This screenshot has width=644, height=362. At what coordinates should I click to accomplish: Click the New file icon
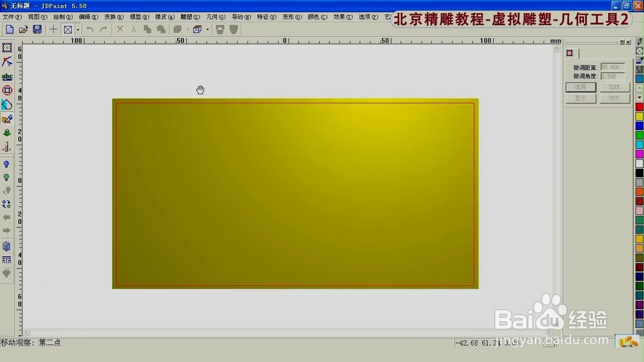(x=10, y=29)
